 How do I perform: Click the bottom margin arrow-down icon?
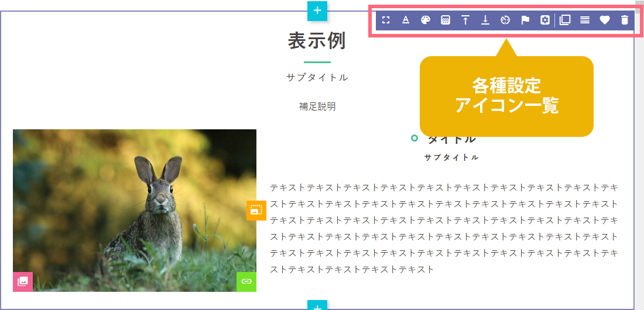(x=485, y=20)
